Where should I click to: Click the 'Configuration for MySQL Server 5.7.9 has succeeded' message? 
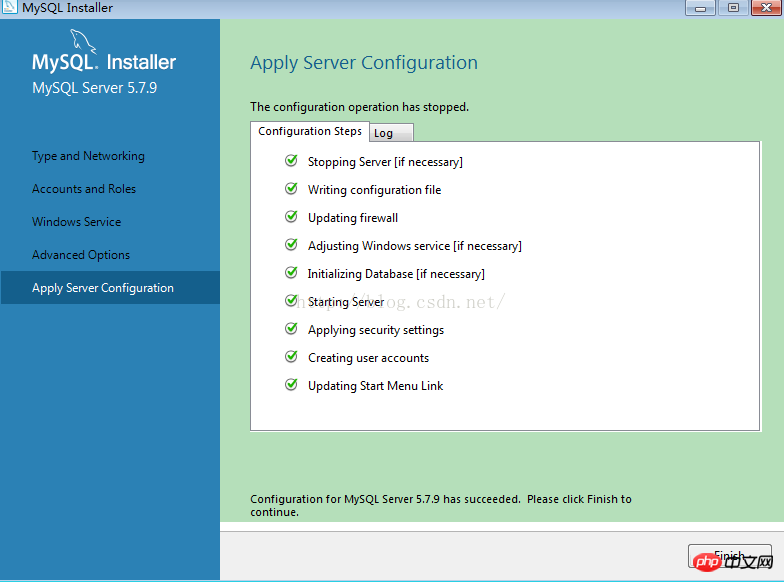click(x=441, y=506)
